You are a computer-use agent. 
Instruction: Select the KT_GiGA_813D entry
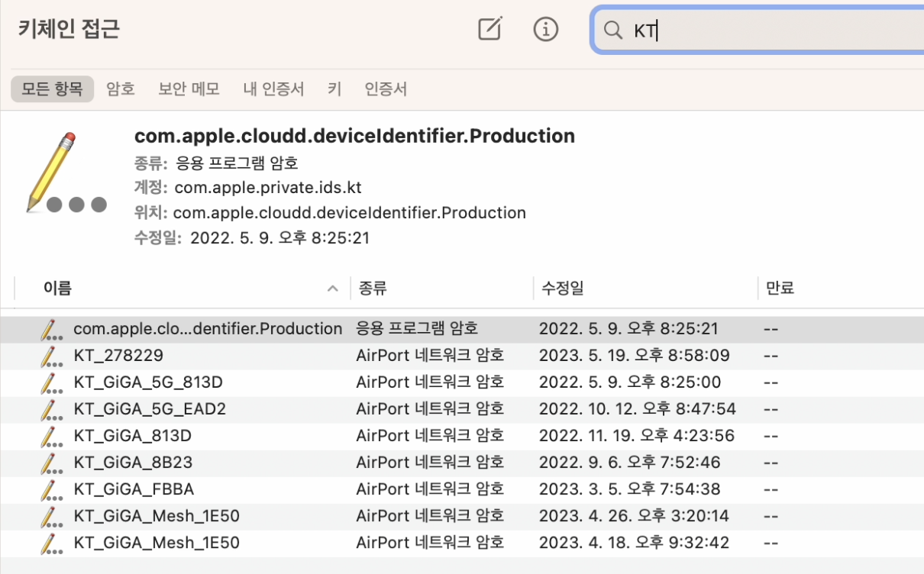[462, 436]
